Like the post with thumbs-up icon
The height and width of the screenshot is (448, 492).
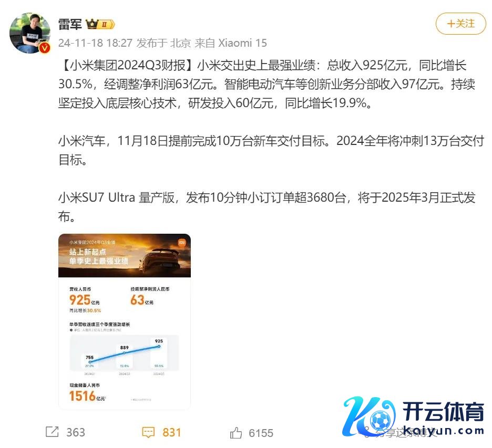(x=236, y=433)
